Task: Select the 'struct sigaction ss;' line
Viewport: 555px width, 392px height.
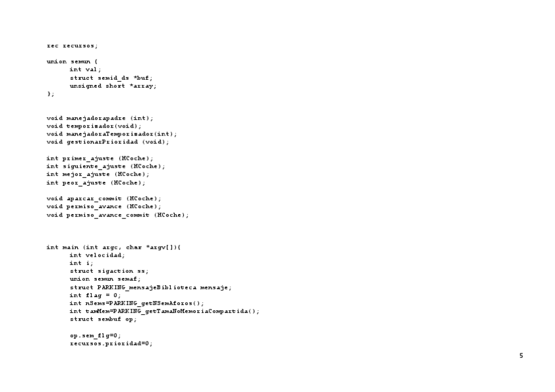Action: coord(109,271)
